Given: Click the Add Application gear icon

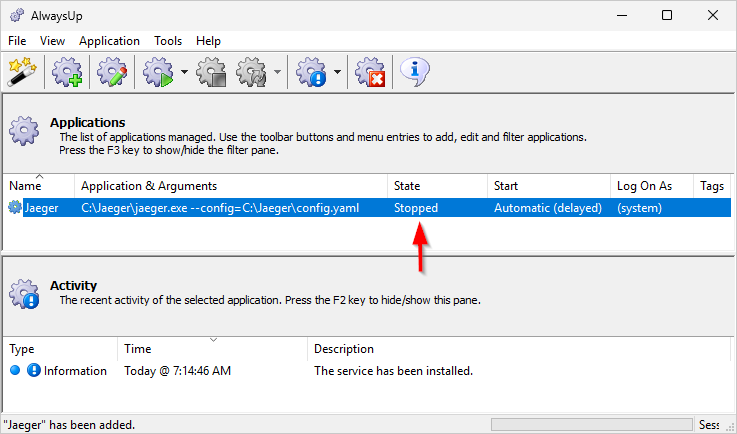Looking at the screenshot, I should 67,72.
